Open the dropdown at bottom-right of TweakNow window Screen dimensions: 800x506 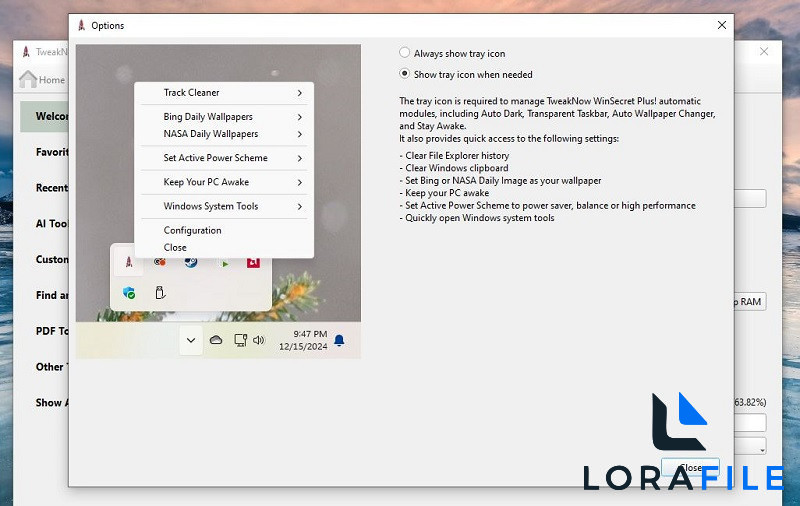(x=751, y=446)
